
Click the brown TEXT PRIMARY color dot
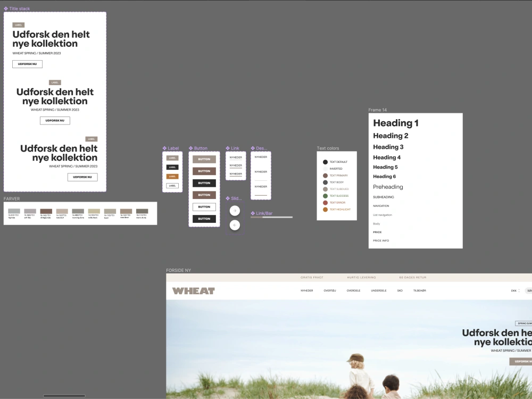click(325, 176)
